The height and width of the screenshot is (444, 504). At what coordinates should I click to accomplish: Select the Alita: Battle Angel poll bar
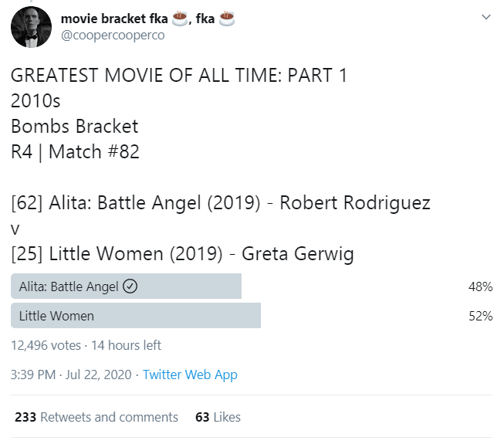(127, 286)
